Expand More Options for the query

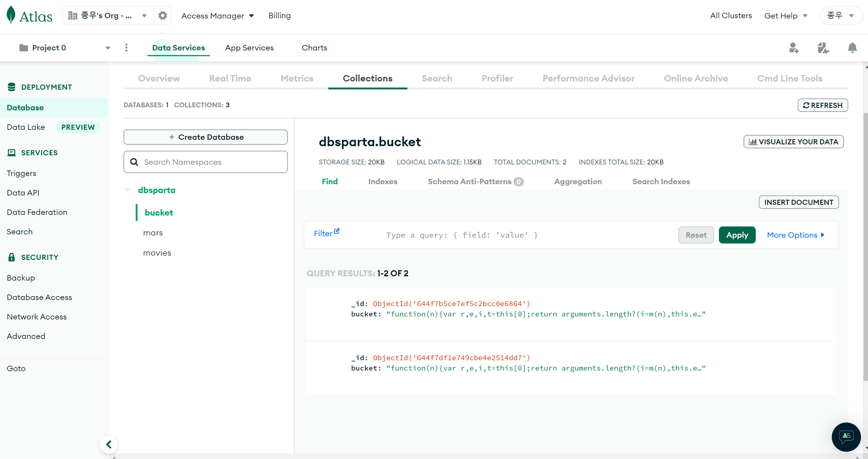tap(796, 235)
